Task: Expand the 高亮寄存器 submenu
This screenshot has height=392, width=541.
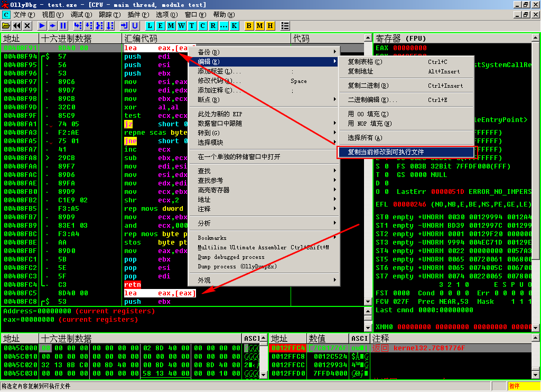Action: tap(264, 190)
